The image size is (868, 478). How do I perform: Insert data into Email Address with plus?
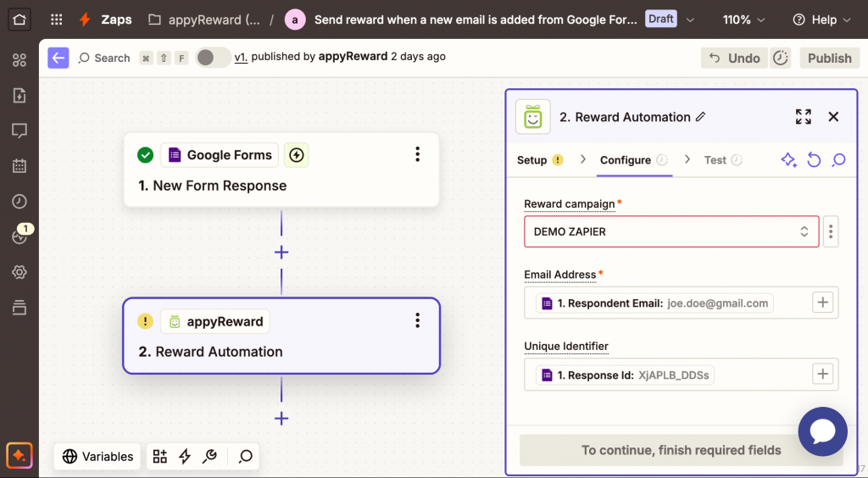click(822, 303)
